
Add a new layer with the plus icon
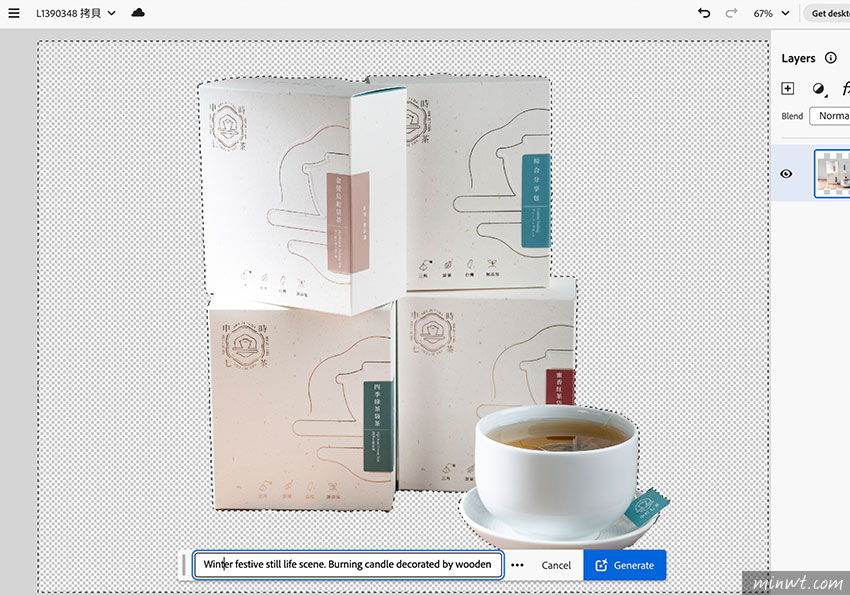(788, 88)
